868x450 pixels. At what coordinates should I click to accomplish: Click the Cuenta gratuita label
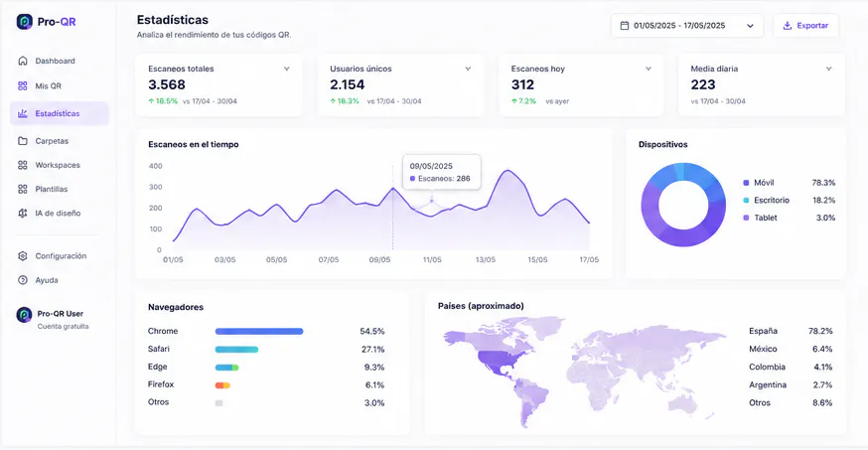(64, 327)
